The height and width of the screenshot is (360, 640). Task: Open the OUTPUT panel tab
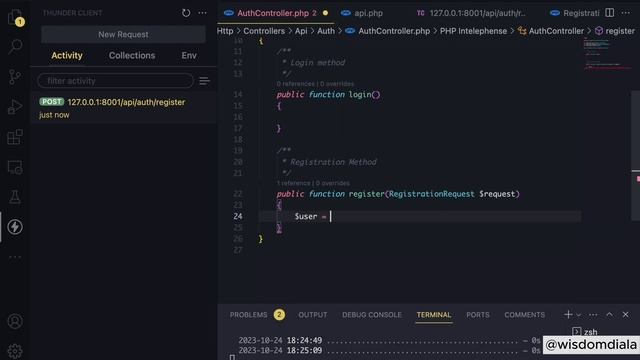pyautogui.click(x=313, y=315)
